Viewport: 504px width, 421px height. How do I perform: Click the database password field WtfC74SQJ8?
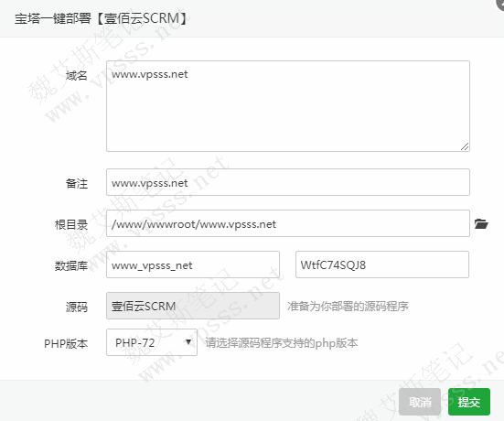point(382,264)
